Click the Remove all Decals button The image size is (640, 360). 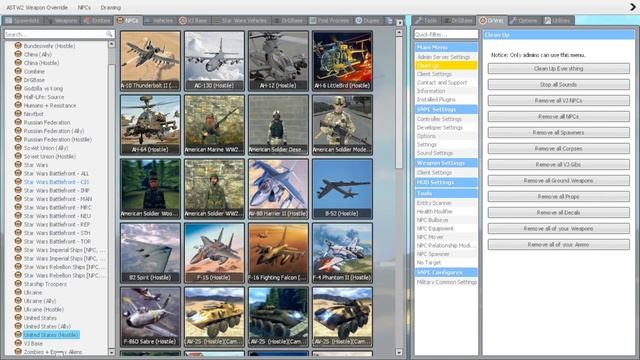coord(559,212)
